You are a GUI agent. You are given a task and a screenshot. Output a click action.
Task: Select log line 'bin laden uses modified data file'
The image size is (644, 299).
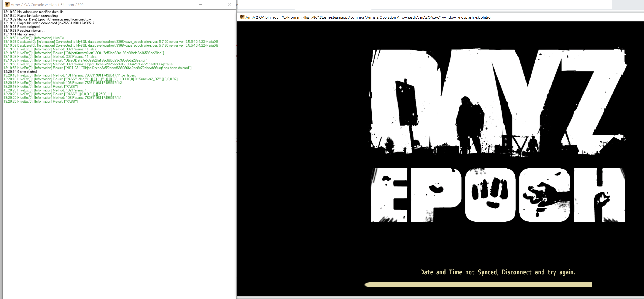[x=34, y=12]
